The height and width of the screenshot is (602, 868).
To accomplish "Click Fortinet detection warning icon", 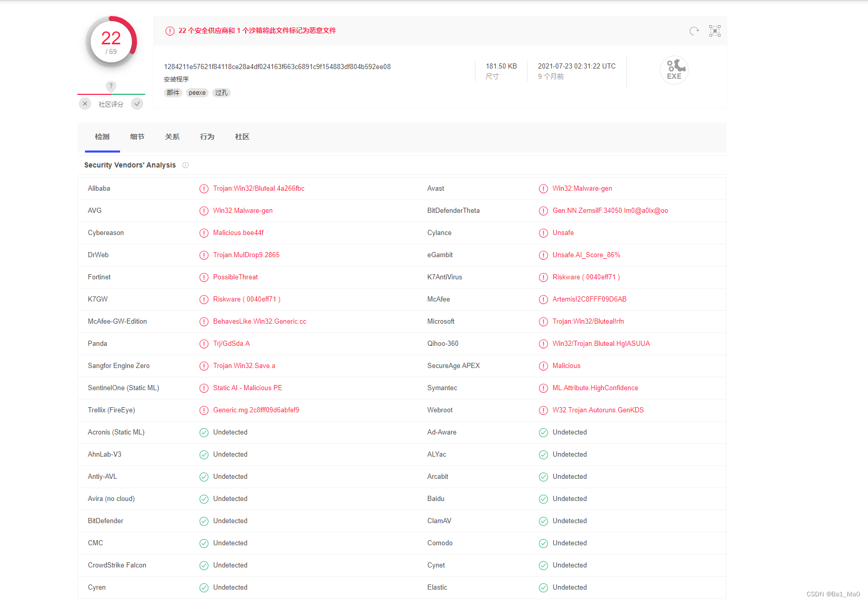I will (x=204, y=277).
